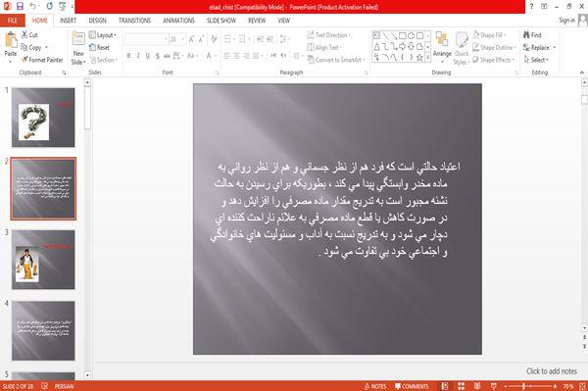Click the Cut scissors icon
Viewport: 588px width, 391px height.
pyautogui.click(x=24, y=35)
